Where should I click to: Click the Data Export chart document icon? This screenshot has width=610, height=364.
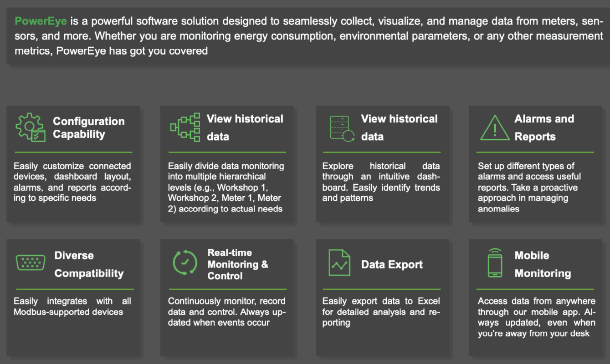[x=339, y=263]
